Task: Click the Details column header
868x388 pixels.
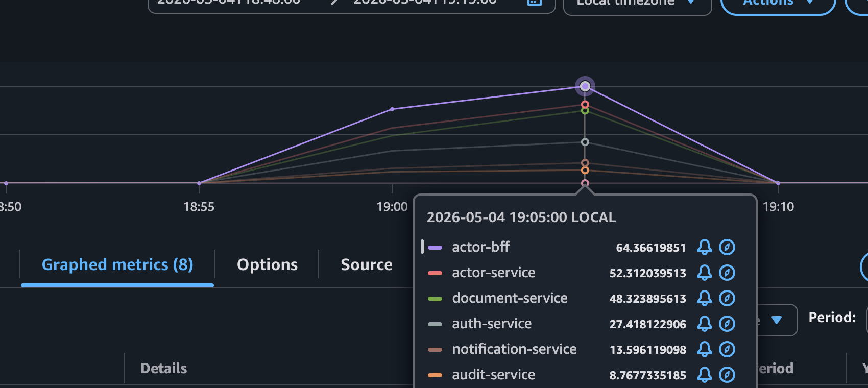Action: 163,368
